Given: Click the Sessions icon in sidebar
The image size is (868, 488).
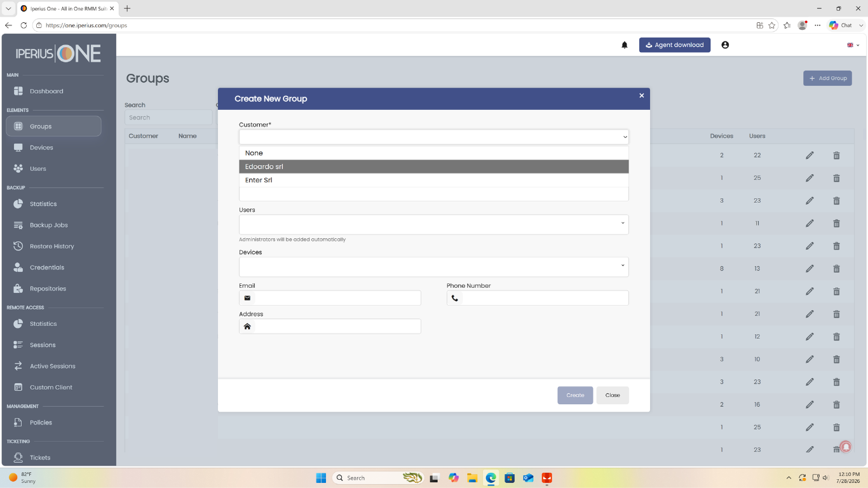Looking at the screenshot, I should pos(18,345).
